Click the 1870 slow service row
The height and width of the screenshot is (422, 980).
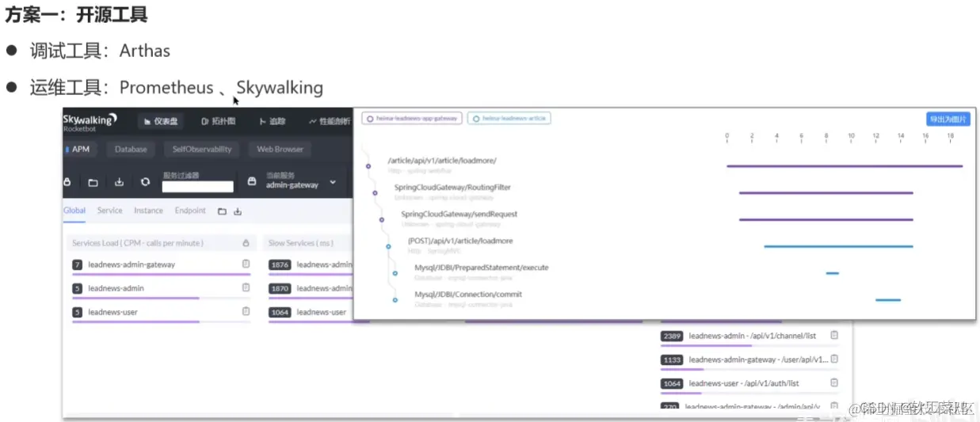(x=310, y=289)
